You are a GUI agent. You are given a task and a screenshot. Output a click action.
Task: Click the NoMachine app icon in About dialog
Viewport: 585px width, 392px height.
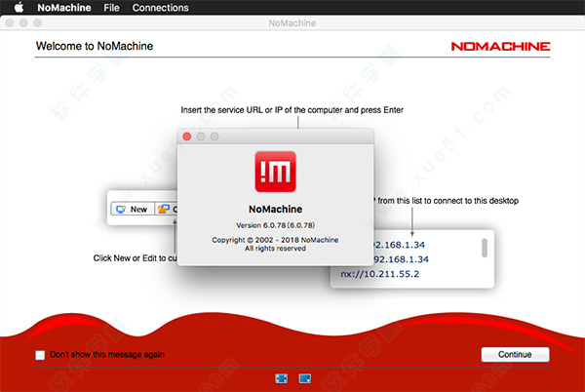[275, 172]
